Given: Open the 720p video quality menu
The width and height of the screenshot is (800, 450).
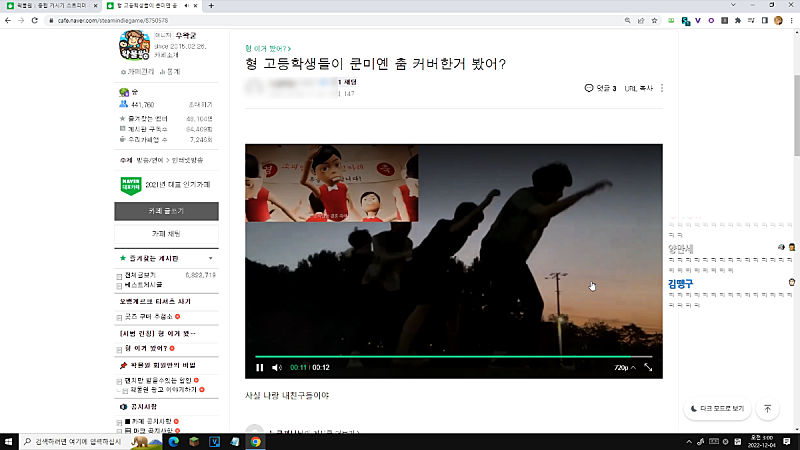Looking at the screenshot, I should [625, 367].
